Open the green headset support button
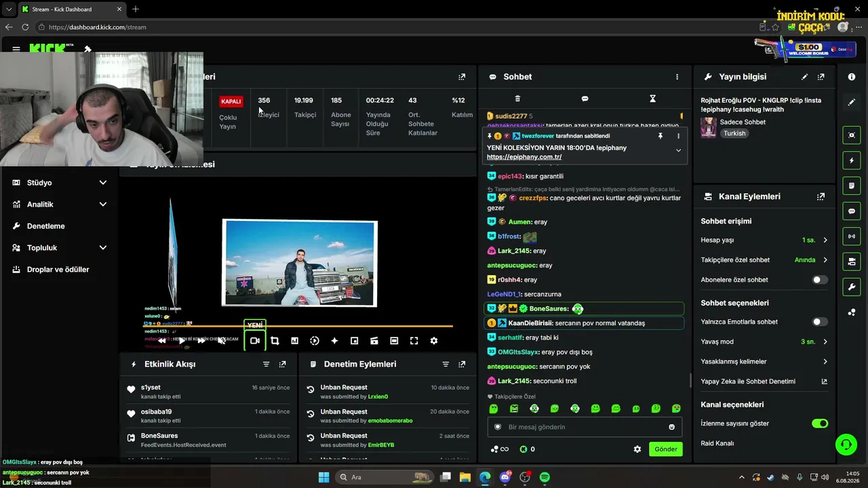 coord(846,445)
